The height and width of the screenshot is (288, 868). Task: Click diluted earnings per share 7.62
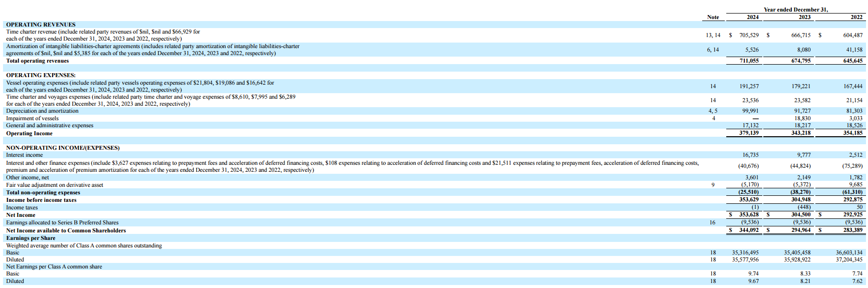coord(857,281)
